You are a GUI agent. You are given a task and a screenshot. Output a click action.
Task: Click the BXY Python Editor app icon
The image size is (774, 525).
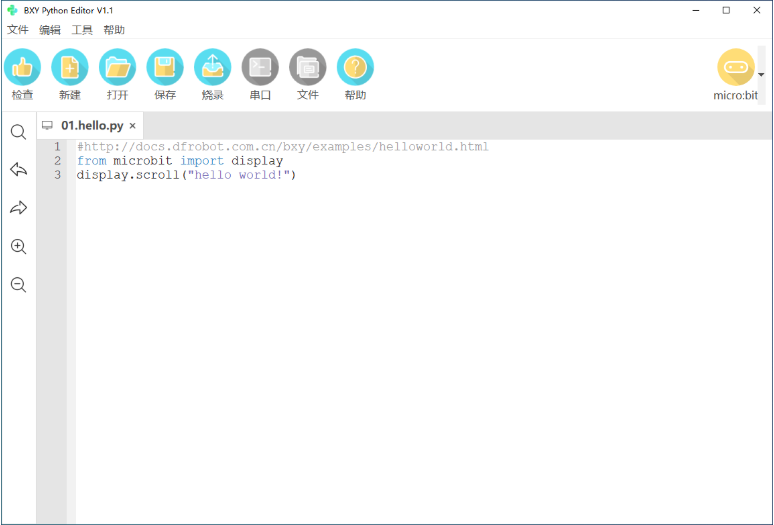click(x=12, y=10)
